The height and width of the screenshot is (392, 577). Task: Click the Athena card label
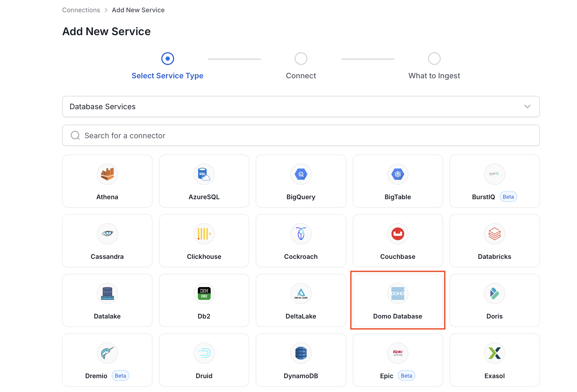(107, 197)
